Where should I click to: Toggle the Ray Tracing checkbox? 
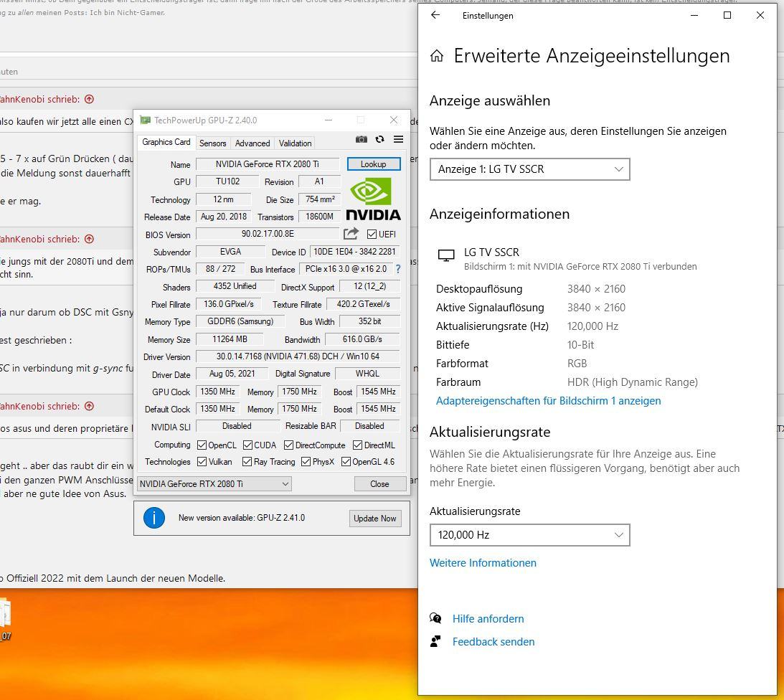point(247,461)
